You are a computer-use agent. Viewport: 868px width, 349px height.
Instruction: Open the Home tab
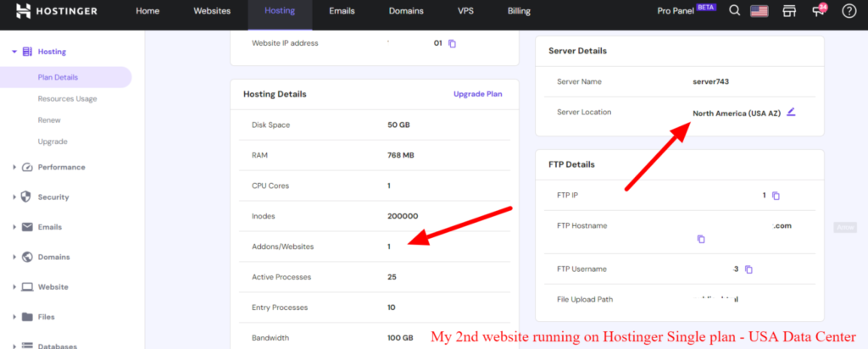(147, 11)
